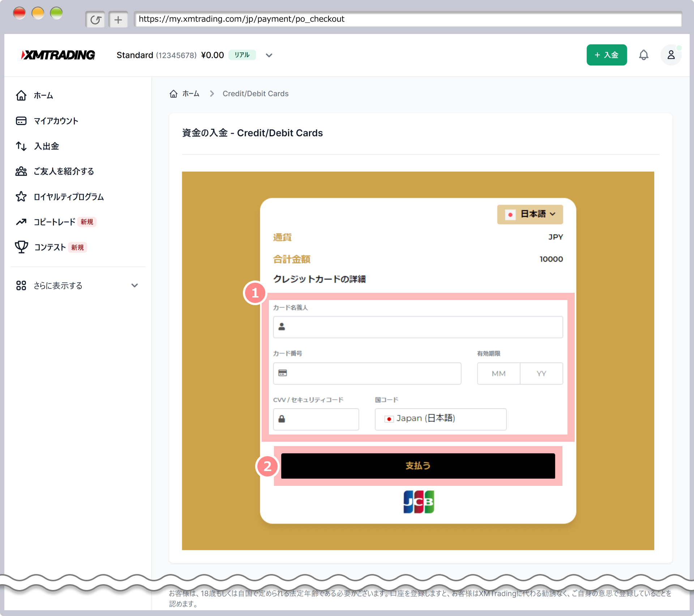Viewport: 694px width, 616px height.
Task: Click the 10000 total amount value
Action: (x=551, y=259)
